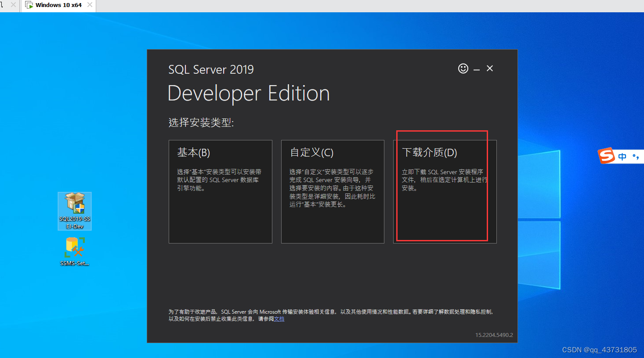The height and width of the screenshot is (358, 644).
Task: Open the 文档 documentation link
Action: coord(279,319)
